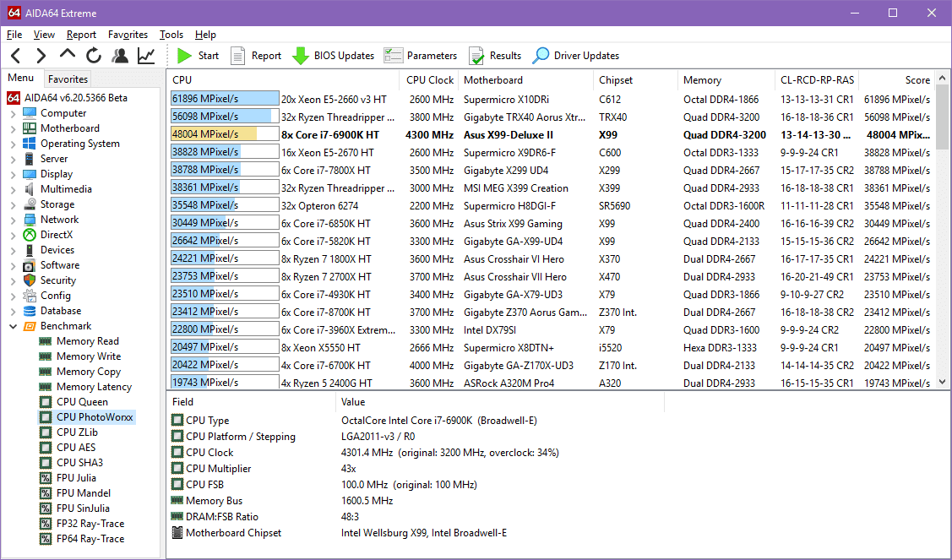The width and height of the screenshot is (952, 560).
Task: Click the Memory Bus value 1600.5 MHz
Action: [367, 501]
